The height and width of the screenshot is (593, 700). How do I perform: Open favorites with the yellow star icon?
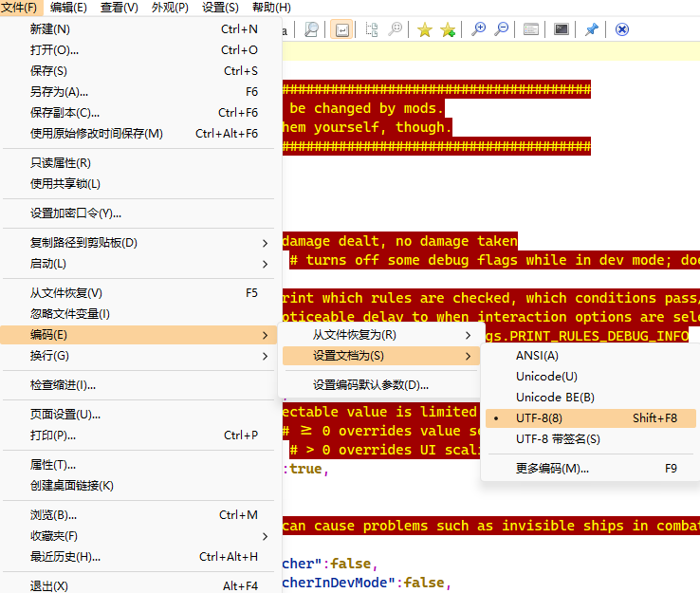click(x=425, y=30)
